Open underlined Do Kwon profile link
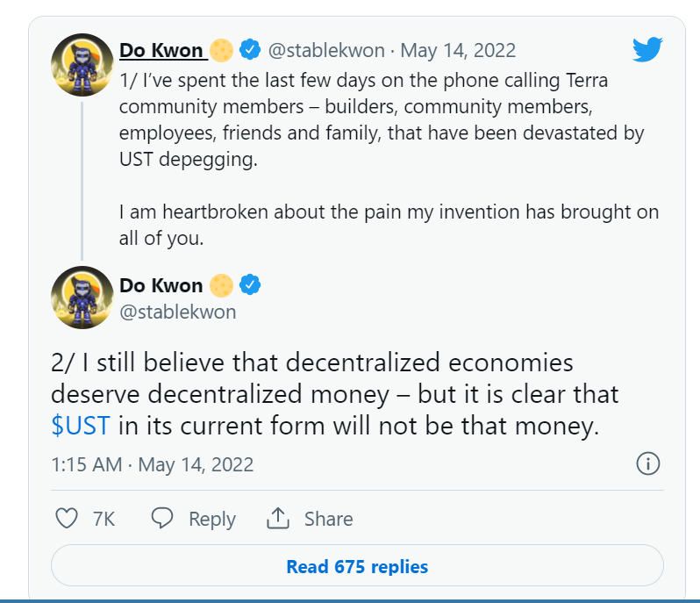Screen dimensions: 700x603 click(x=161, y=51)
